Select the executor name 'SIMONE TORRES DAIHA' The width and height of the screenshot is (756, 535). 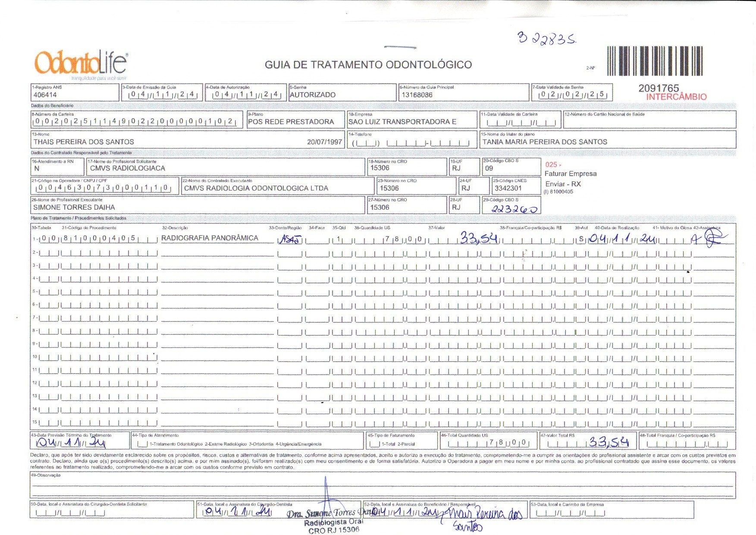(x=74, y=208)
